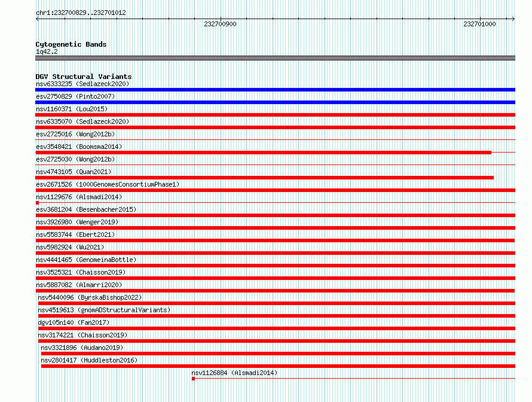This screenshot has width=532, height=402.
Task: Click the nsv3321896 (Audano2019) label
Action: point(82,348)
